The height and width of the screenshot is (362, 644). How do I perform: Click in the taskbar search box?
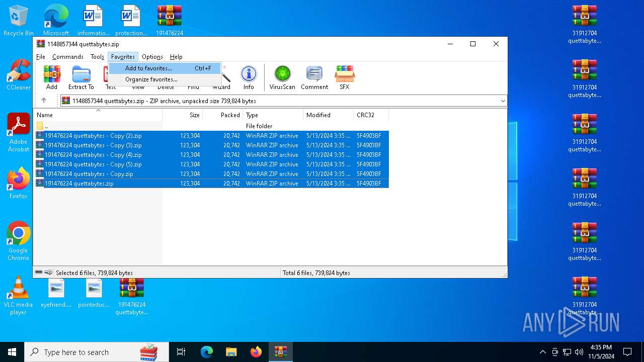click(x=97, y=352)
